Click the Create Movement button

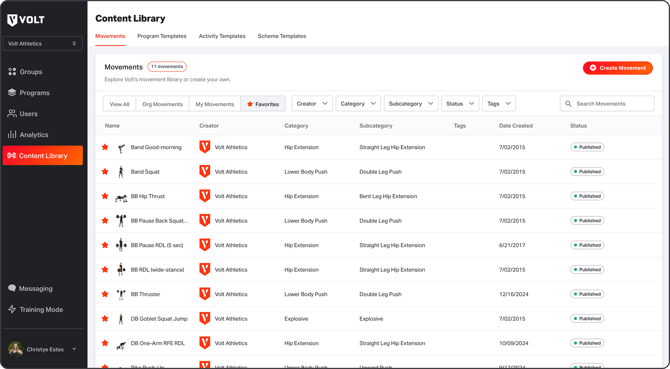coord(617,68)
